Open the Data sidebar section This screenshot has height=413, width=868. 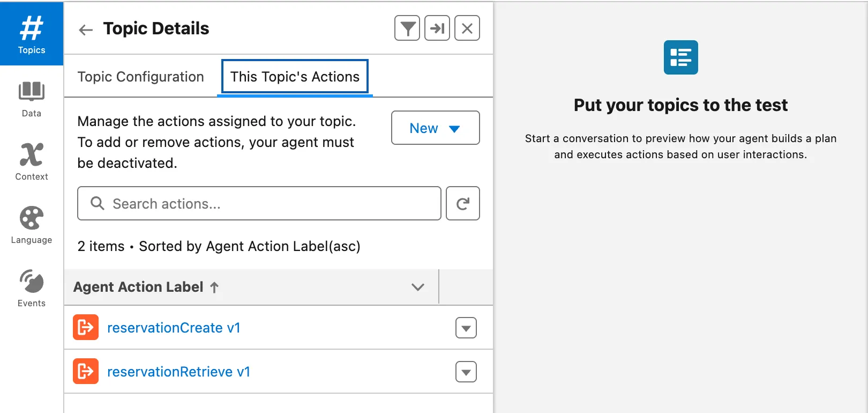tap(32, 99)
